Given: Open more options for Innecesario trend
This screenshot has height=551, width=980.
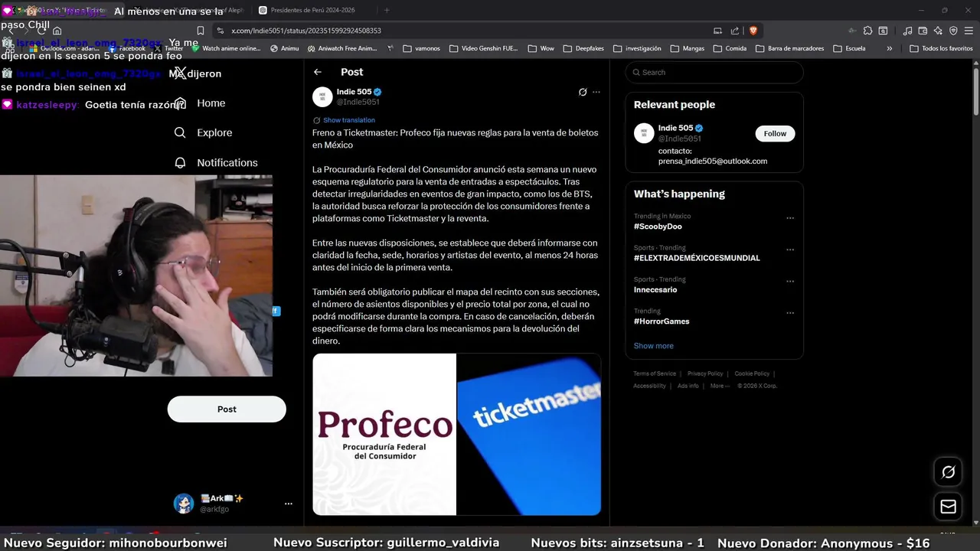Looking at the screenshot, I should click(x=790, y=281).
